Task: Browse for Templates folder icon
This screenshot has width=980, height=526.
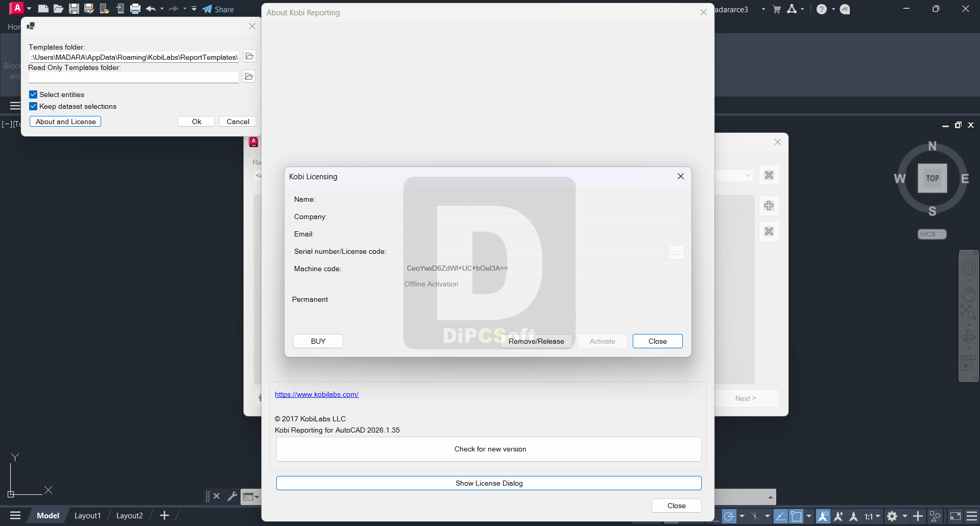Action: click(249, 56)
